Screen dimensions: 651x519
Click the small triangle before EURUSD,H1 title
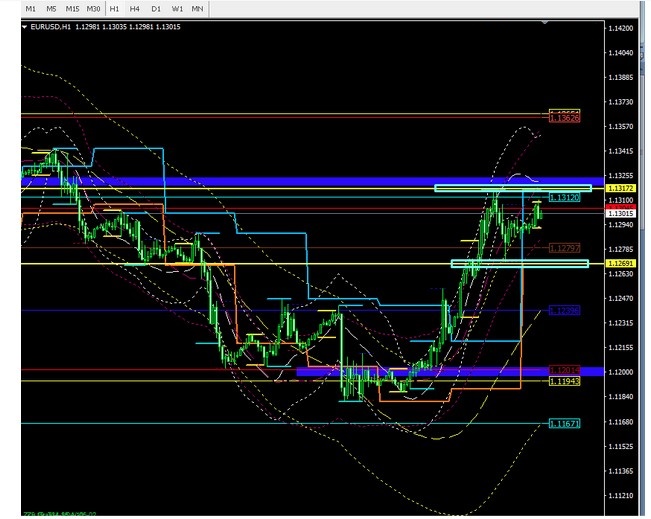[x=25, y=28]
